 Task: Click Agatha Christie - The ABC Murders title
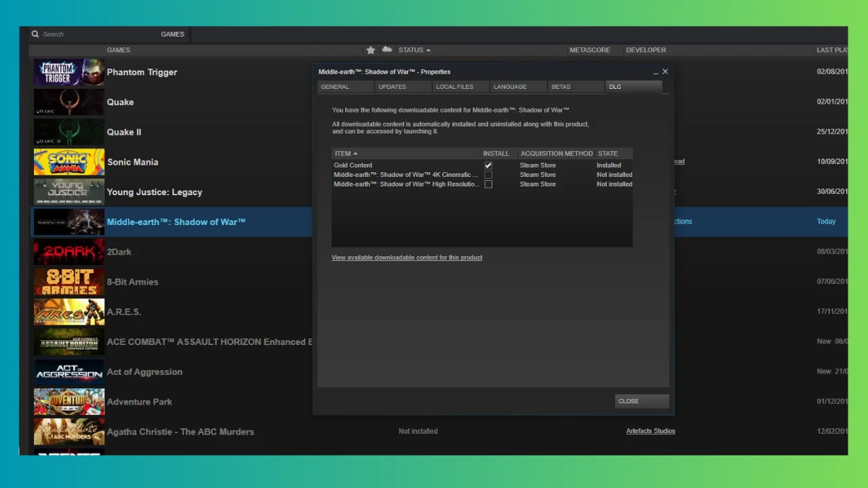(180, 432)
